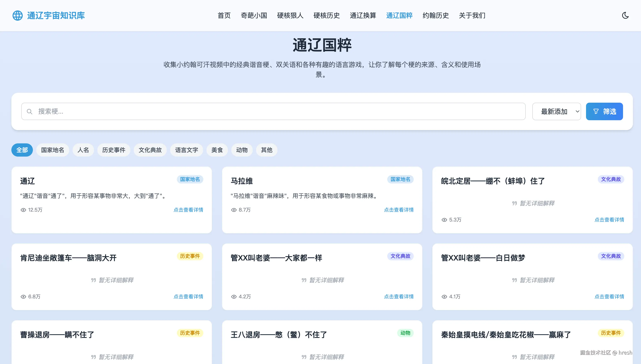641x364 pixels.
Task: Select the 历史事件 category chip
Action: point(114,150)
